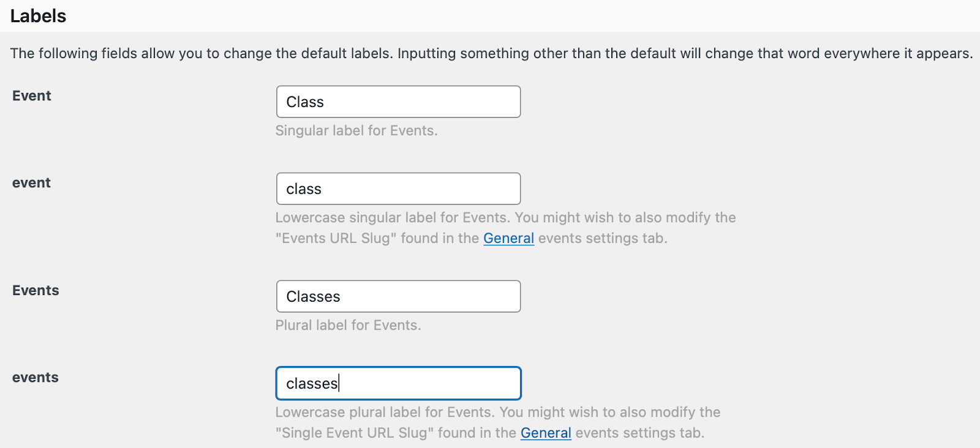Click the "Labels" section heading
Viewport: 980px width, 448px height.
pyautogui.click(x=38, y=16)
